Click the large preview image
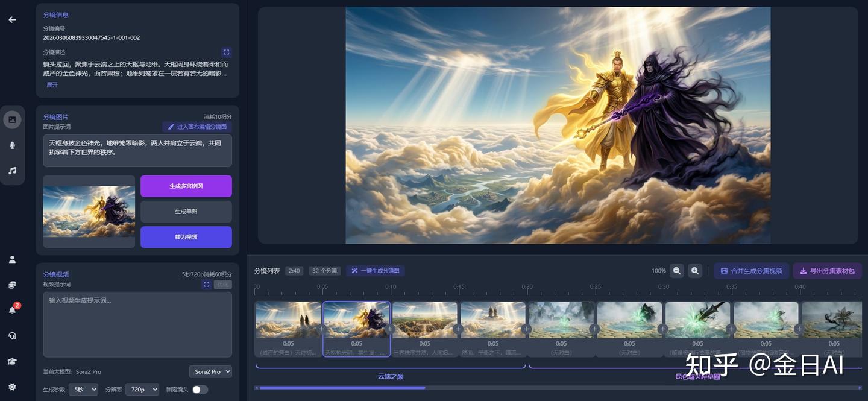 click(x=558, y=125)
